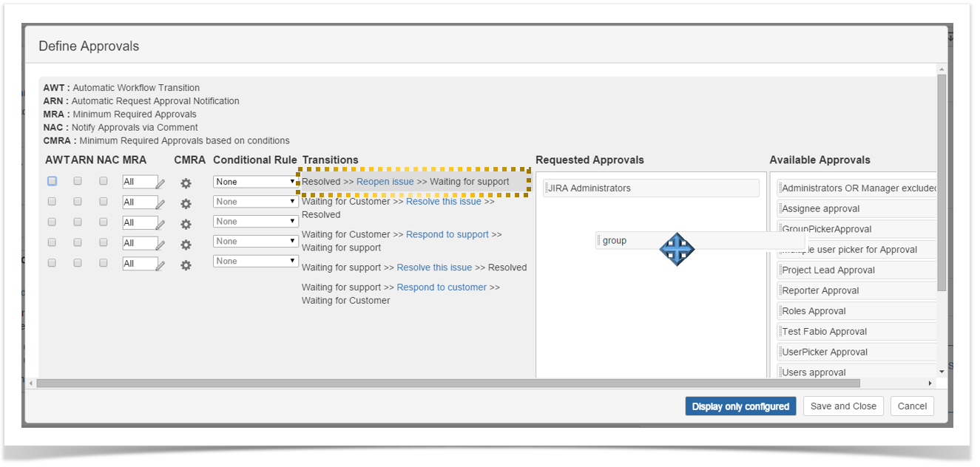Click the CMRA gear icon in third row

(x=186, y=224)
